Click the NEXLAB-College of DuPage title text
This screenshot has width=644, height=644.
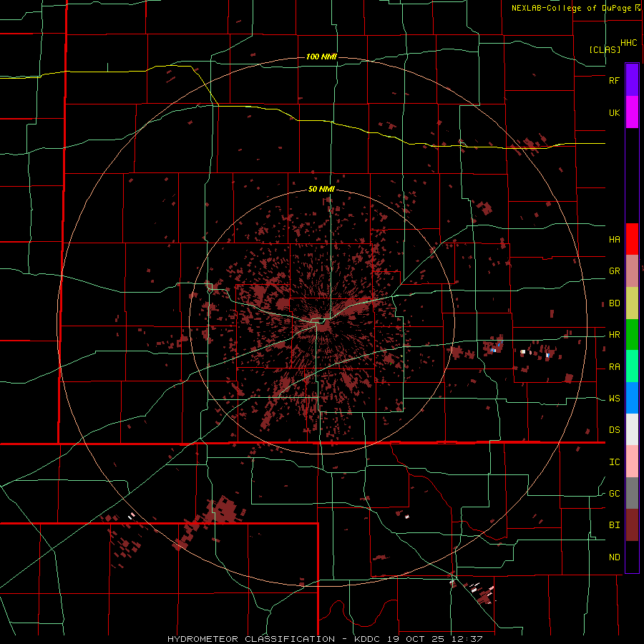573,8
